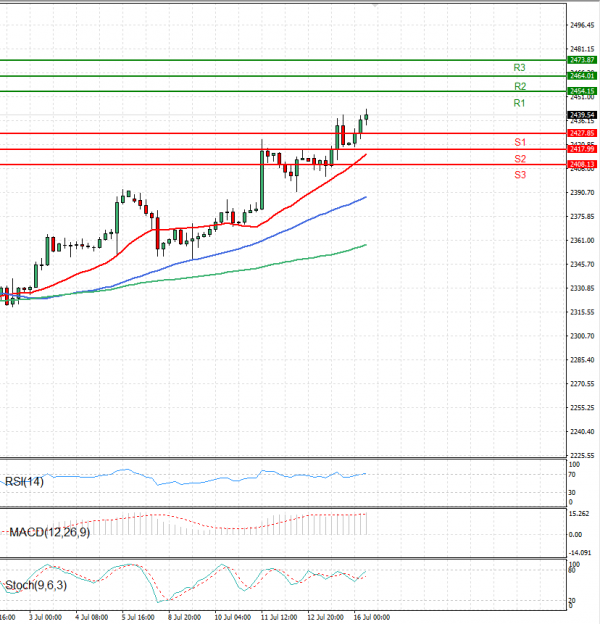The image size is (600, 624).
Task: Click the 2240.40 price axis value
Action: (x=582, y=432)
